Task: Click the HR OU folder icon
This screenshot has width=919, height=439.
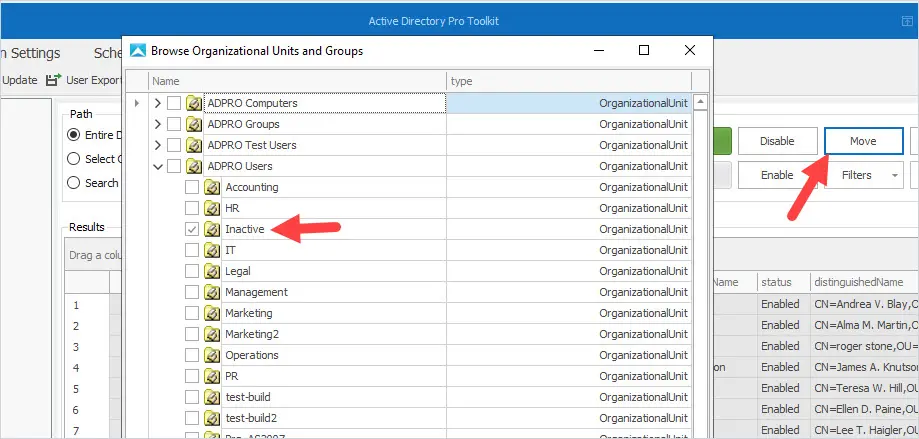Action: [x=212, y=208]
